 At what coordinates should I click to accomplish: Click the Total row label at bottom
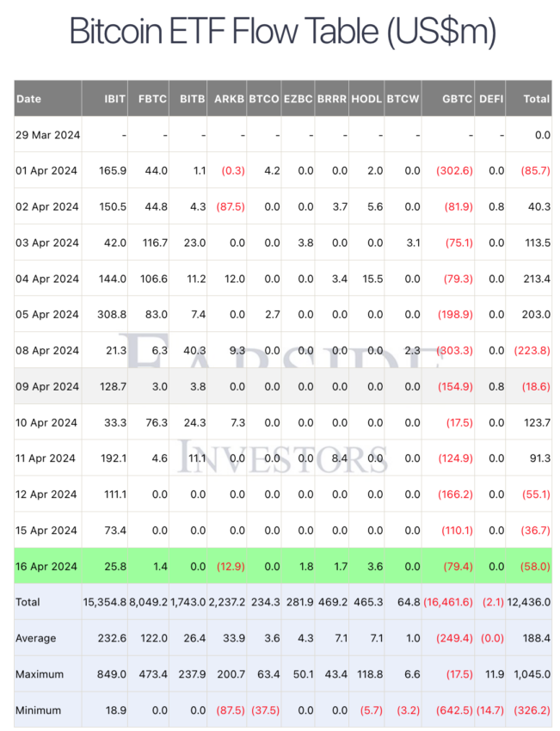pos(28,602)
